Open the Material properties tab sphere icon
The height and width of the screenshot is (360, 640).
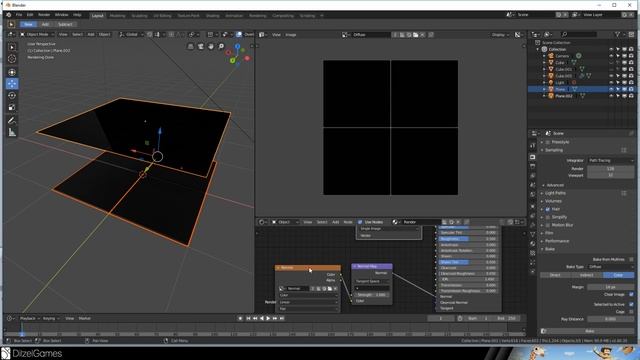tap(533, 244)
